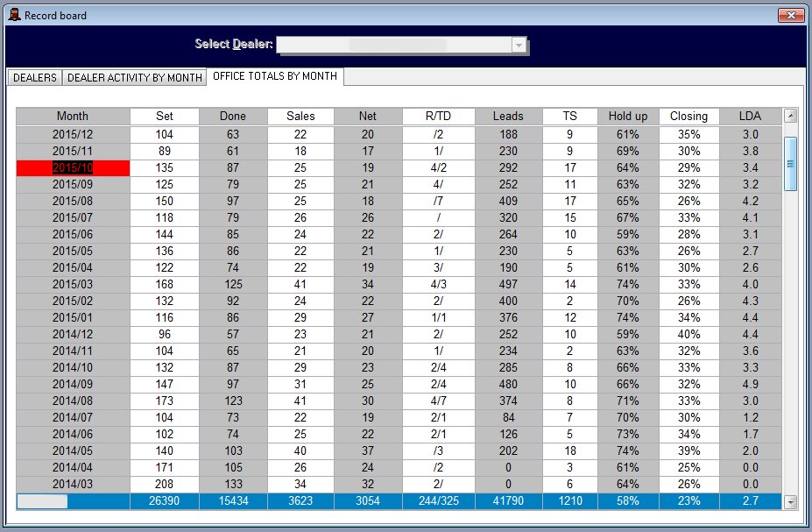Select the OFFICE TOTALS BY MONTH tab

tap(275, 76)
